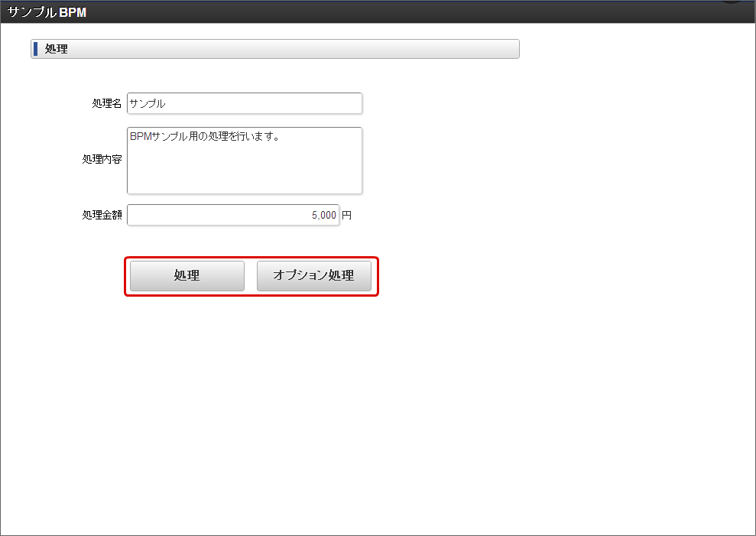
Task: Focus the 処理名 input field
Action: (245, 103)
